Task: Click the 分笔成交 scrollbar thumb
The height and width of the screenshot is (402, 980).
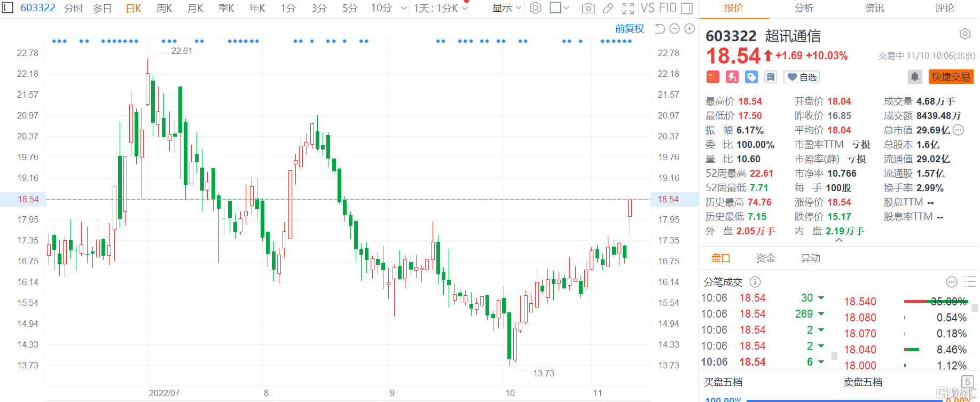Action: pyautogui.click(x=834, y=356)
